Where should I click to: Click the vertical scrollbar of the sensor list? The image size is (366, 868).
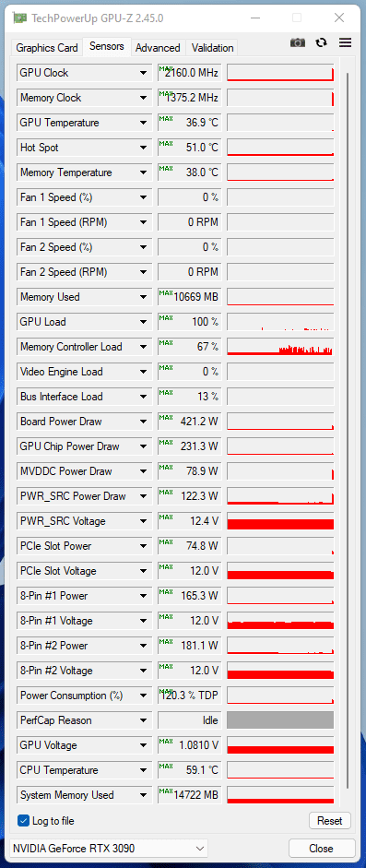tap(348, 431)
